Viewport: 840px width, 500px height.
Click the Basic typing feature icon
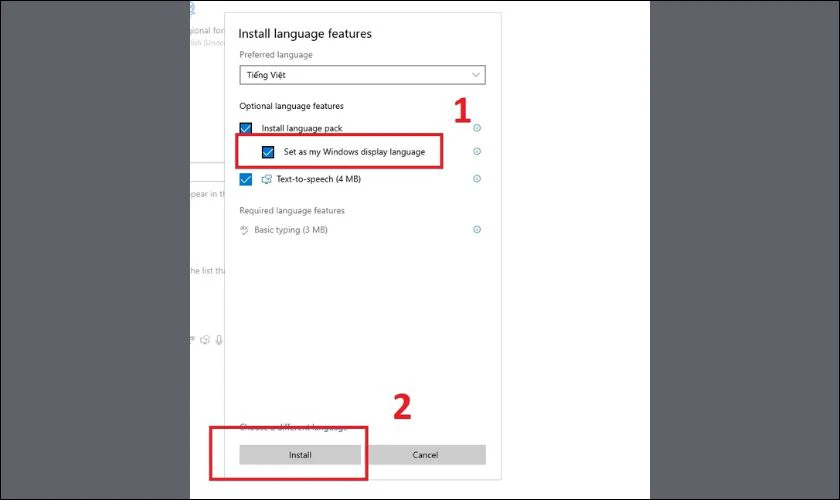[244, 230]
